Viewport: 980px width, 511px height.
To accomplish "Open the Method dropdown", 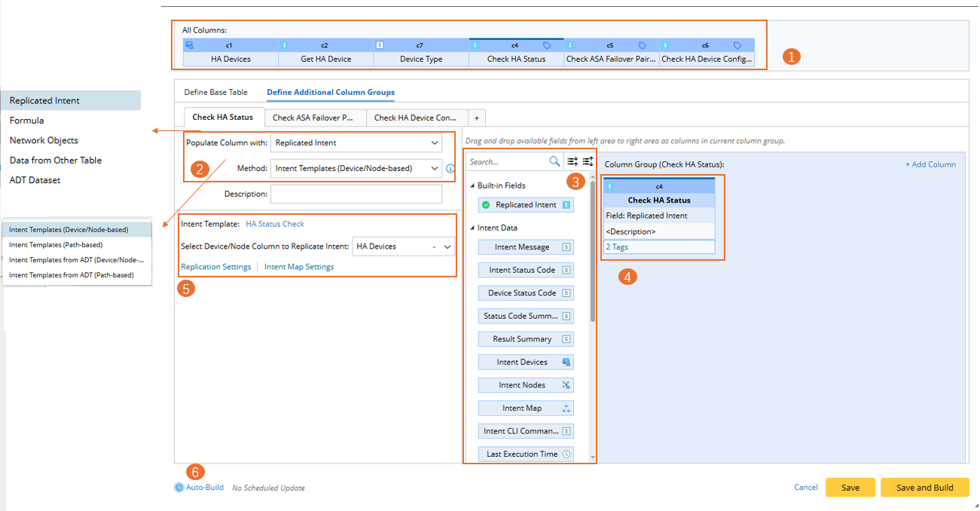I will coord(356,169).
